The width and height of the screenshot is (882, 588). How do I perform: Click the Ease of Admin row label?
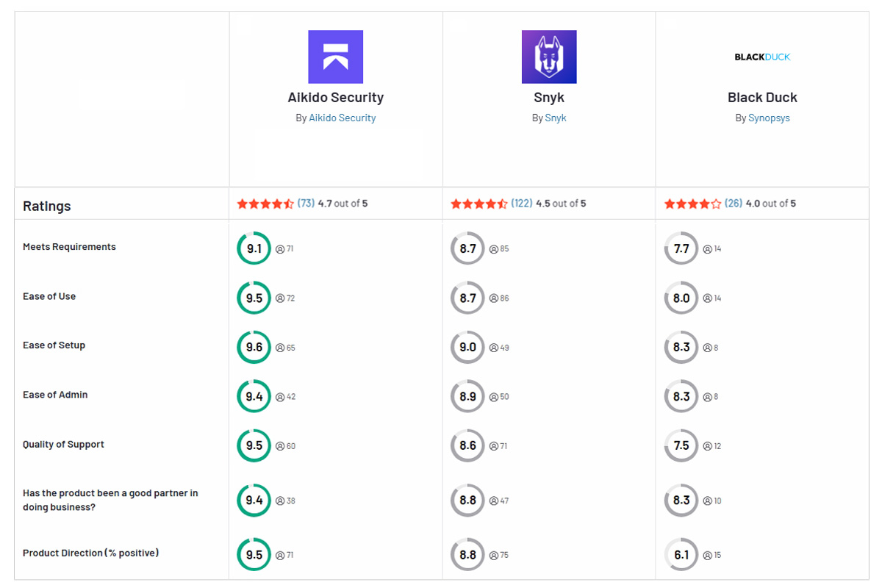pyautogui.click(x=55, y=395)
